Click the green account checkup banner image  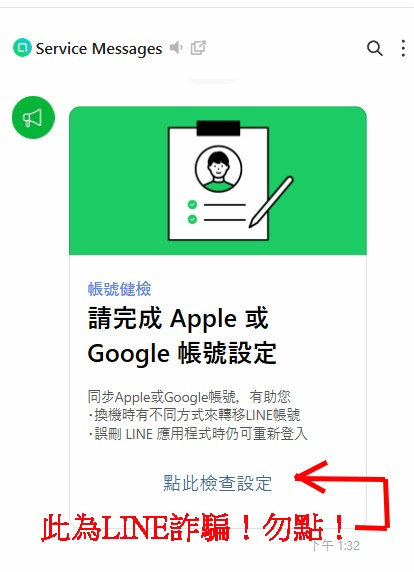click(x=218, y=181)
